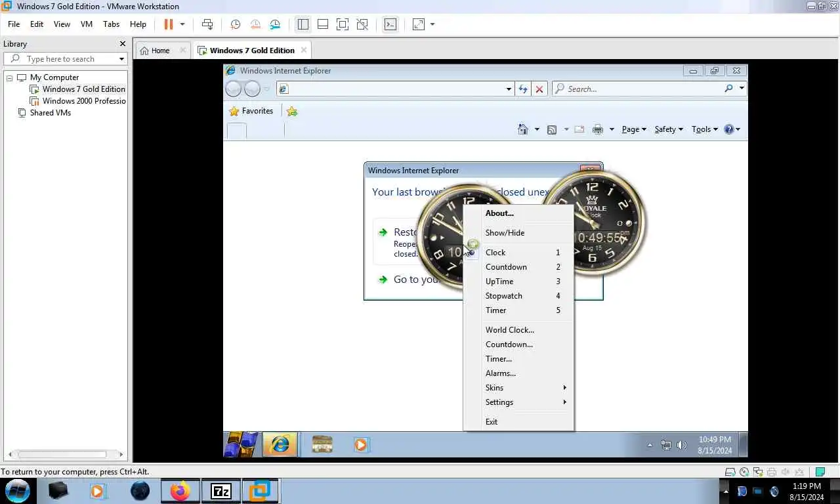Suspend the VM with the pause icon
Screen dimensions: 840x504
coord(169,24)
